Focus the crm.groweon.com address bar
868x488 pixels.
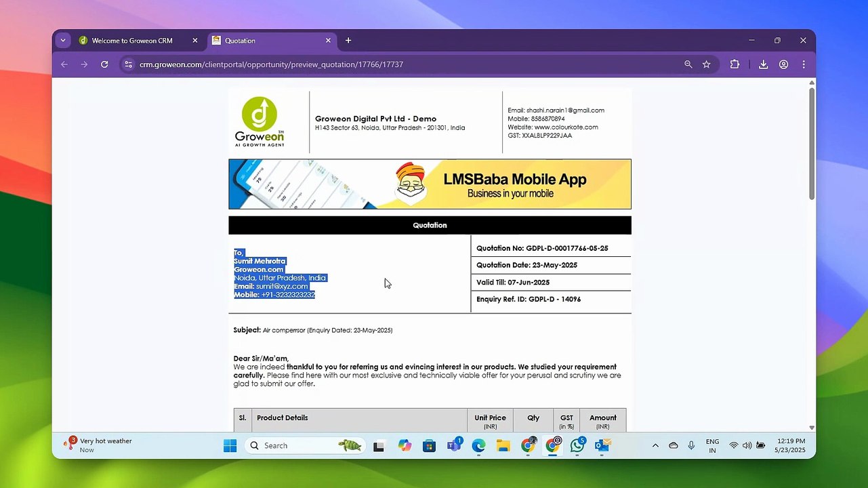coord(271,64)
